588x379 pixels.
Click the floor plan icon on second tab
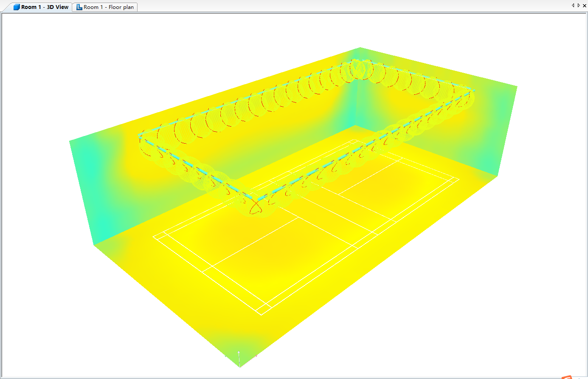[79, 7]
